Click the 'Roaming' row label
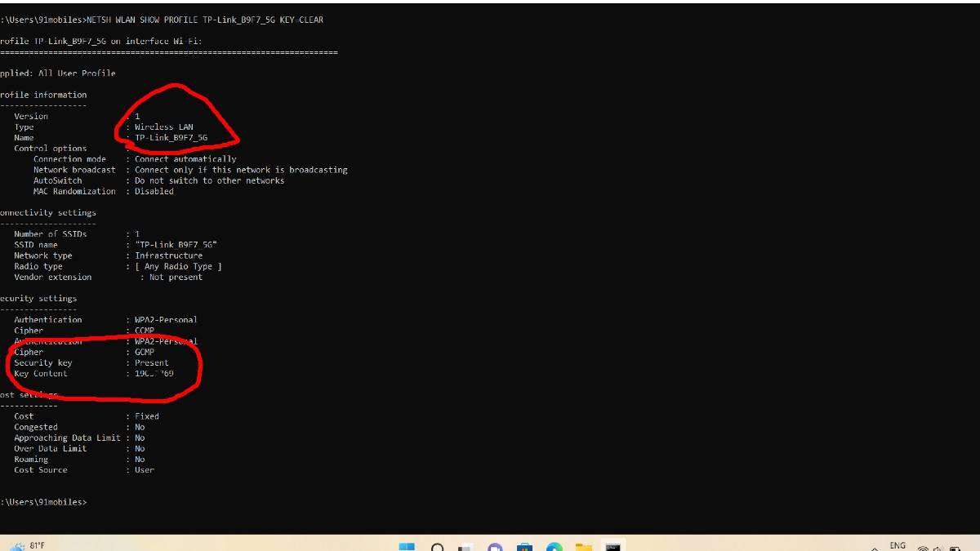980x551 pixels. (x=31, y=459)
